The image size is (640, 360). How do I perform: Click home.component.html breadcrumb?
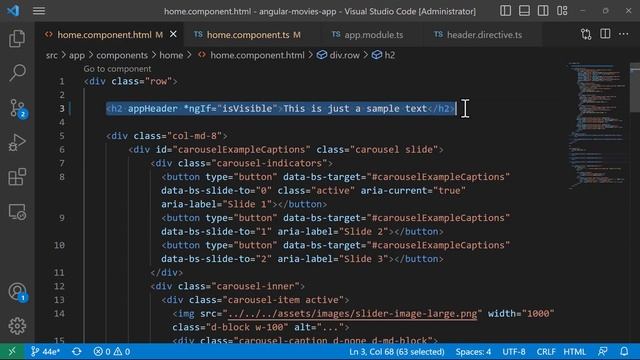tap(257, 55)
